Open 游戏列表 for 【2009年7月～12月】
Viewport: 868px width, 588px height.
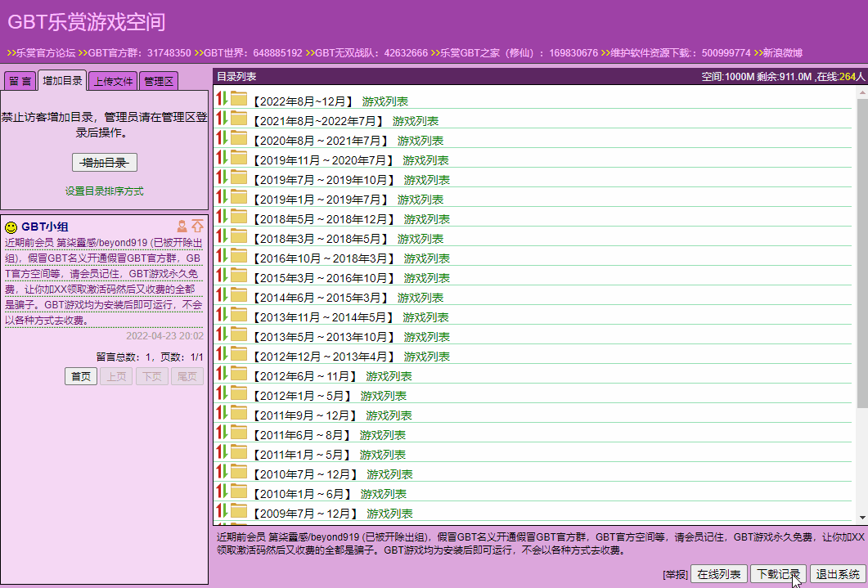389,514
